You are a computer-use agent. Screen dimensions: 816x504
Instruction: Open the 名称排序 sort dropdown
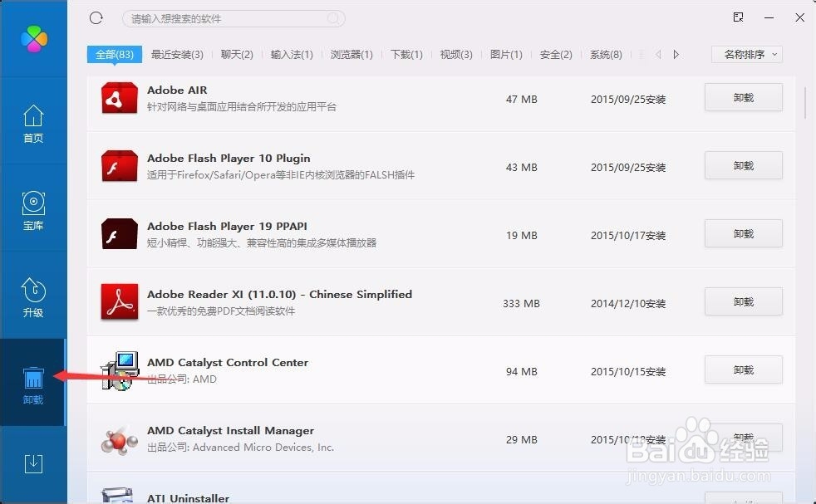click(x=747, y=55)
